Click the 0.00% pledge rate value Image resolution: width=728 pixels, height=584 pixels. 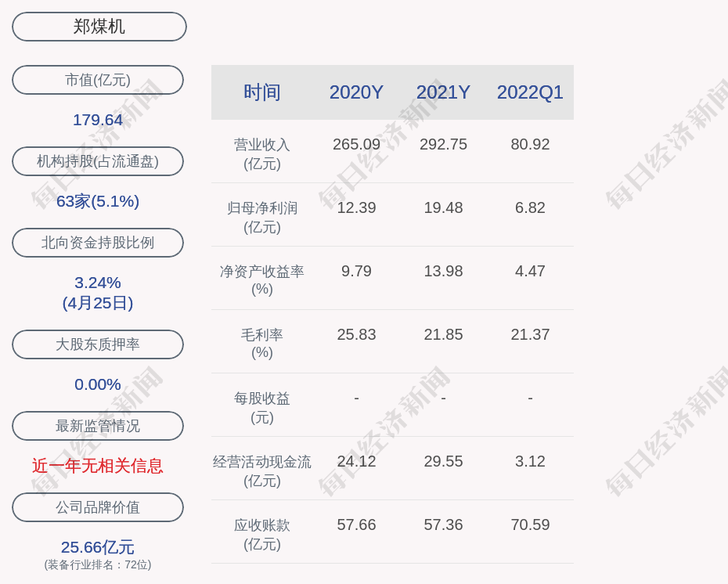[x=98, y=384]
